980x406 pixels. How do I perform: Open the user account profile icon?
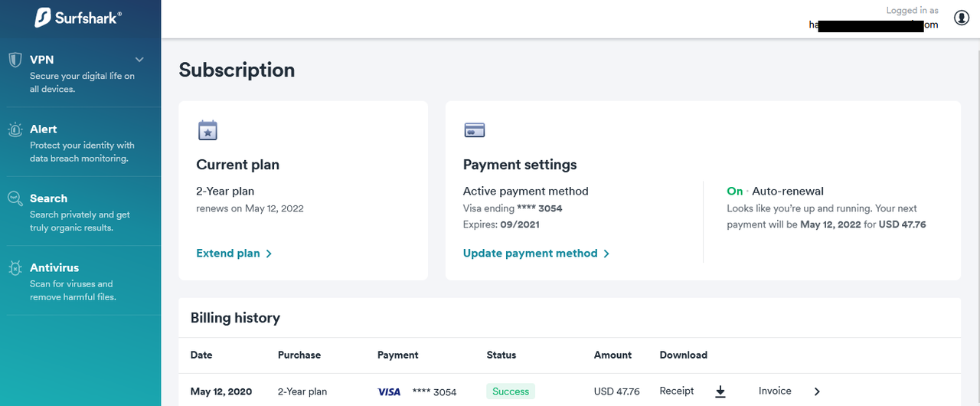pos(962,18)
